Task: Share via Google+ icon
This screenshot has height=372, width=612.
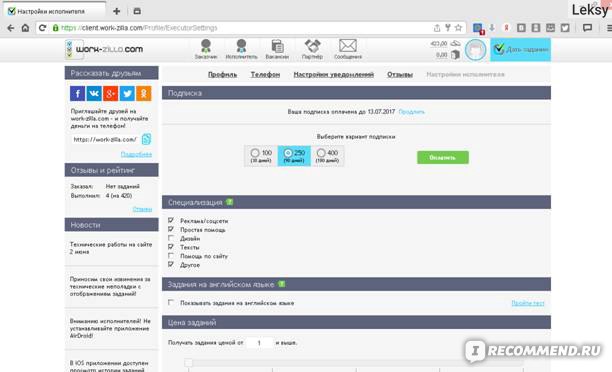Action: tap(110, 93)
